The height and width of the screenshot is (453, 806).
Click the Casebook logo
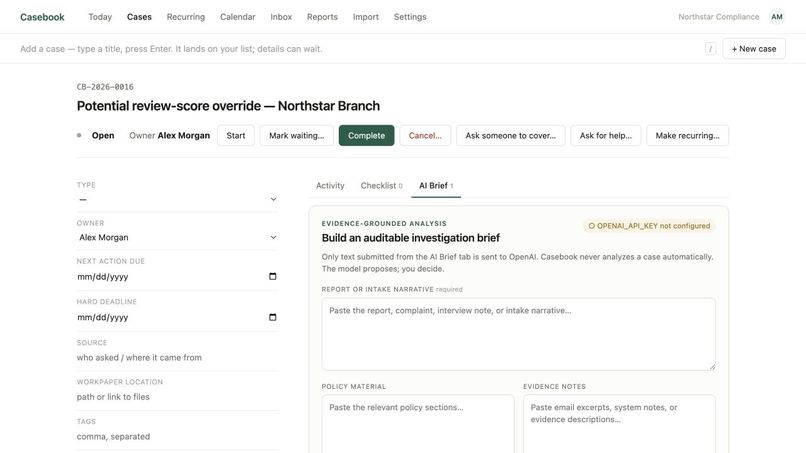click(x=42, y=17)
